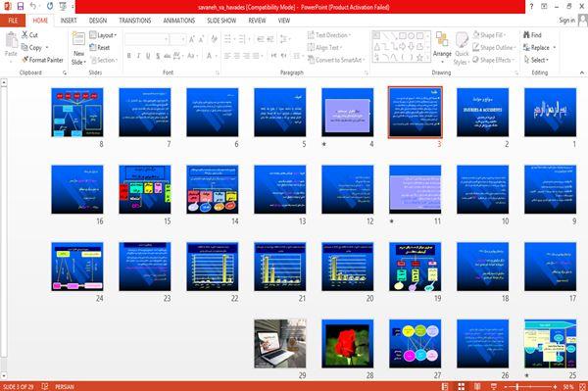This screenshot has height=391, width=588.
Task: Click the Replace icon
Action: pyautogui.click(x=526, y=48)
